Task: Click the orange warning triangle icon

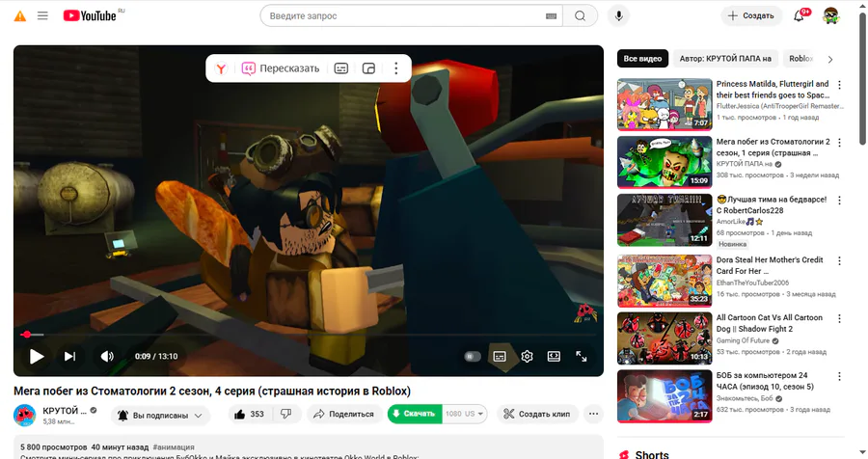Action: click(20, 16)
